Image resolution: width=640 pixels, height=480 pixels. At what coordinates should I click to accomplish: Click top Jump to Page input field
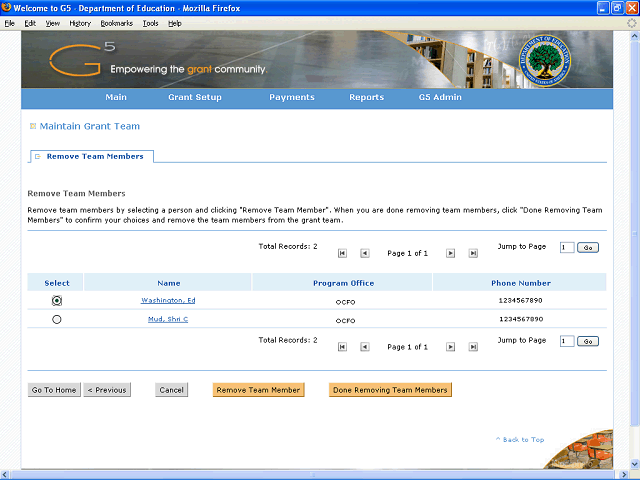[567, 248]
